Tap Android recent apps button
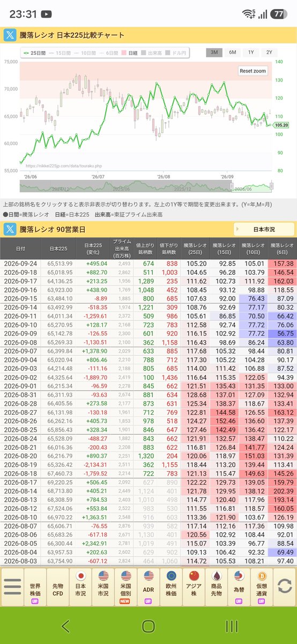Image resolution: width=297 pixels, height=644 pixels. [232, 626]
